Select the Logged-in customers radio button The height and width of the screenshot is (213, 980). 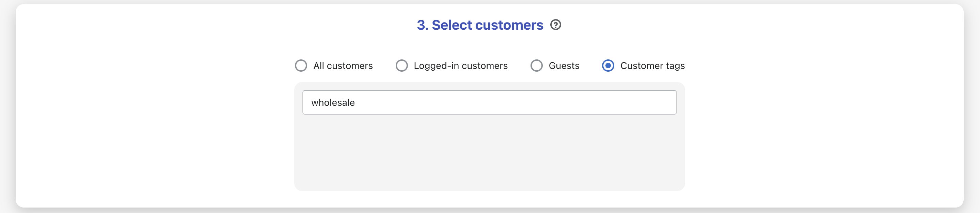click(x=401, y=66)
